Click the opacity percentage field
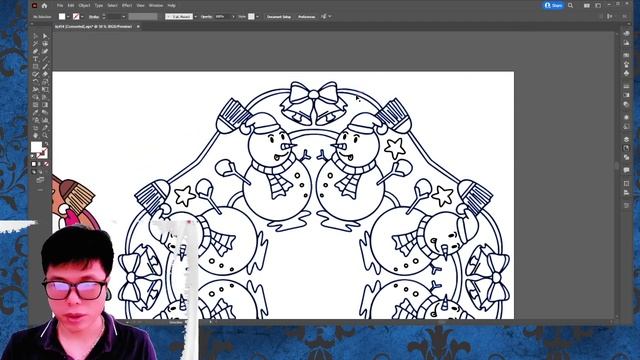The image size is (640, 360). (223, 17)
